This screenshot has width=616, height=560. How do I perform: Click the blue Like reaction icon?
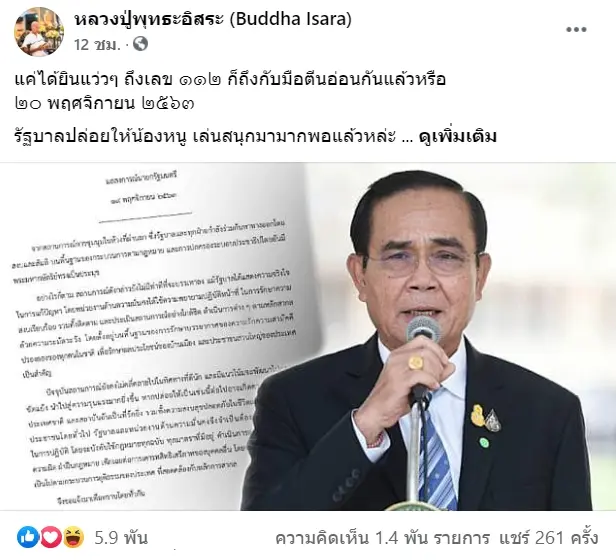[x=28, y=537]
